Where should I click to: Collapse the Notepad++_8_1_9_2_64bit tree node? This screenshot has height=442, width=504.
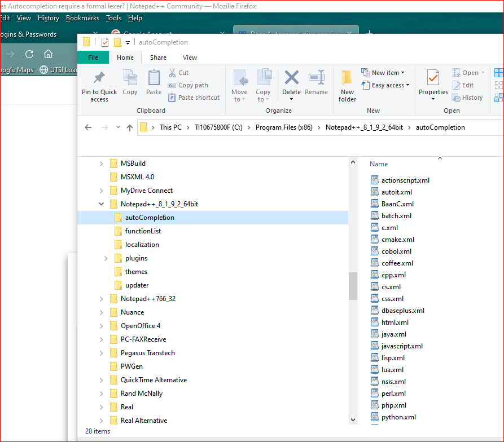[101, 204]
